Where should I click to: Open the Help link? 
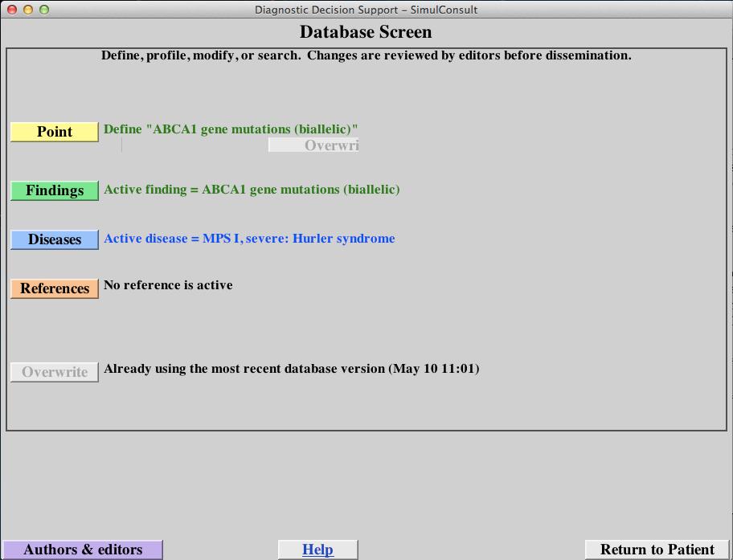click(x=317, y=550)
